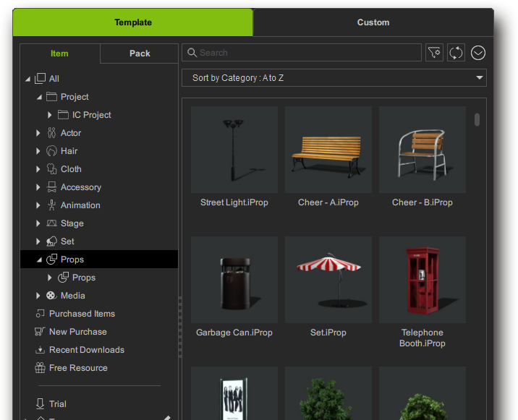
Task: Click the refresh content icon
Action: (x=456, y=53)
